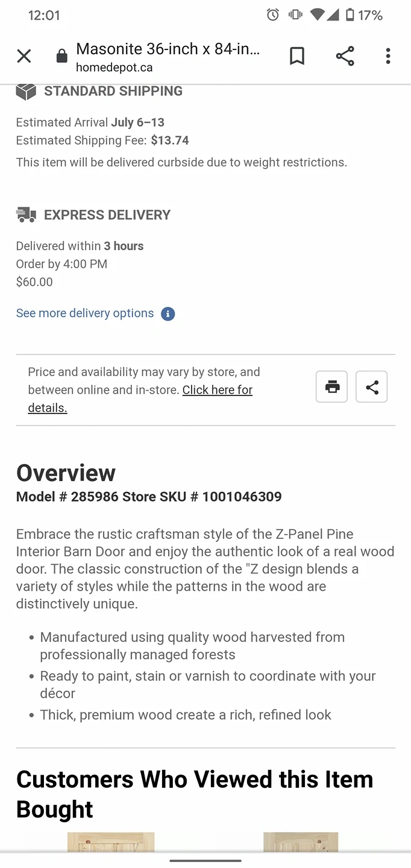Screen dimensions: 411x868
Task: Click the print product page button
Action: (x=332, y=387)
